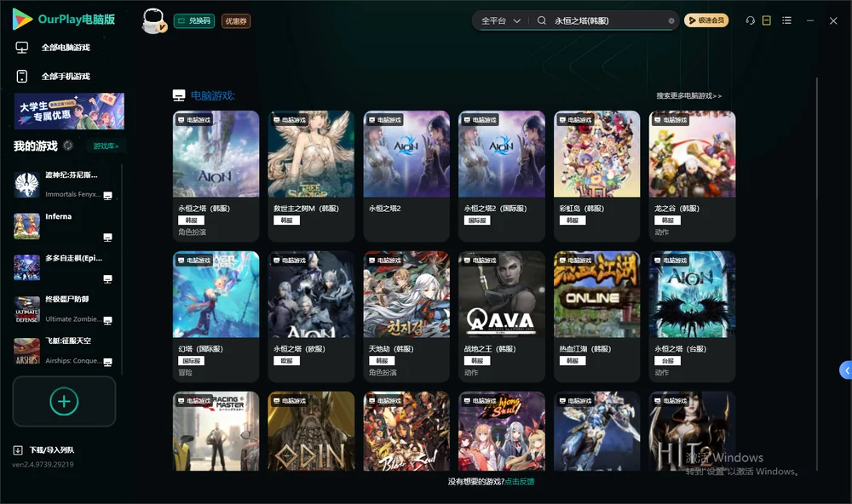Click the yellow mini-window icon in title bar
Viewport: 852px width, 504px height.
[767, 20]
